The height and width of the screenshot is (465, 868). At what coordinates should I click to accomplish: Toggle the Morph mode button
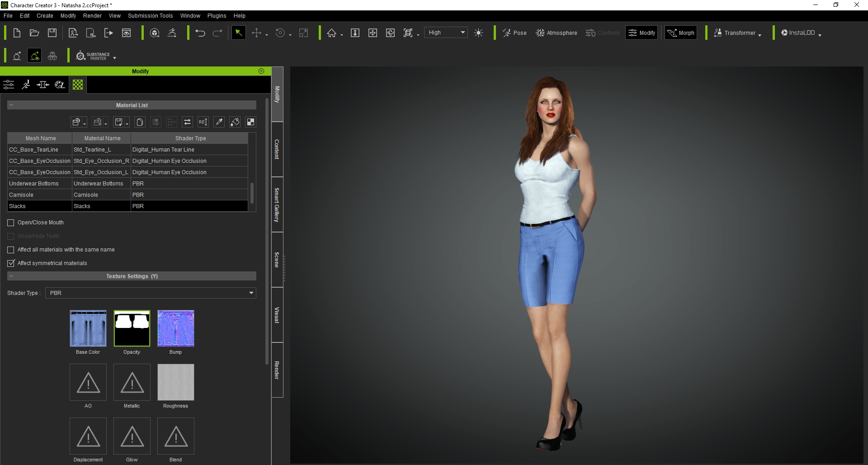[x=681, y=33]
